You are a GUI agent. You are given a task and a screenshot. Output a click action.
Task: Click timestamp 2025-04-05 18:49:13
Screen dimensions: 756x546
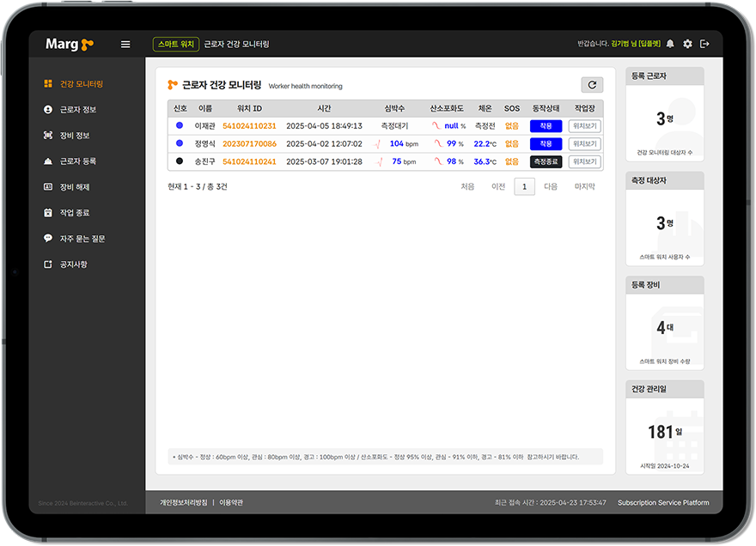324,126
